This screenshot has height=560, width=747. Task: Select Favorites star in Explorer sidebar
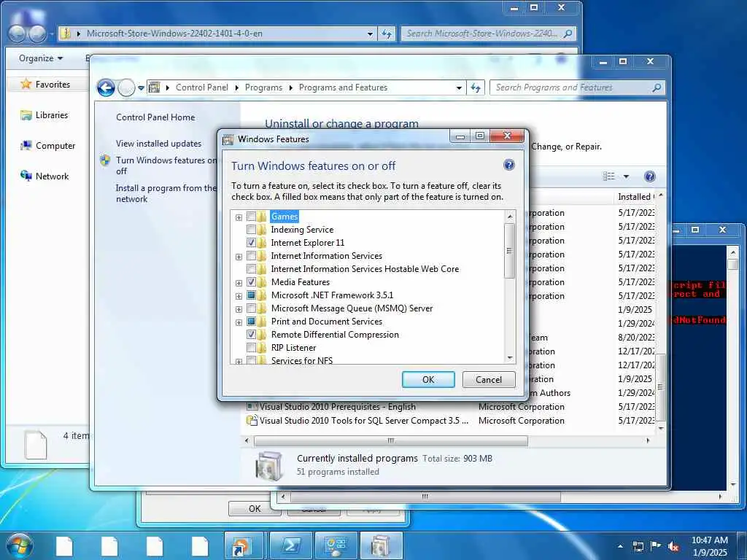[26, 85]
